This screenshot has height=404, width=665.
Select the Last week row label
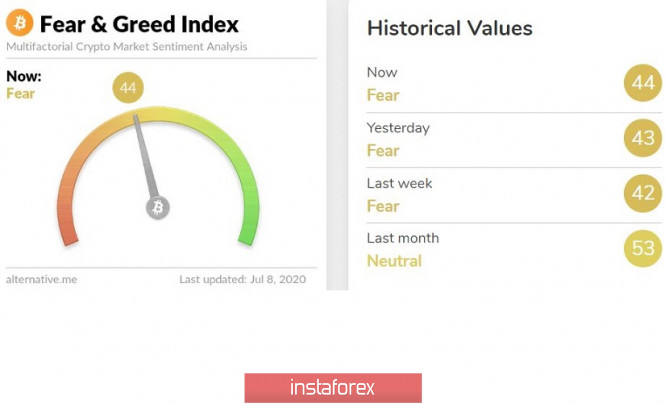pyautogui.click(x=400, y=183)
